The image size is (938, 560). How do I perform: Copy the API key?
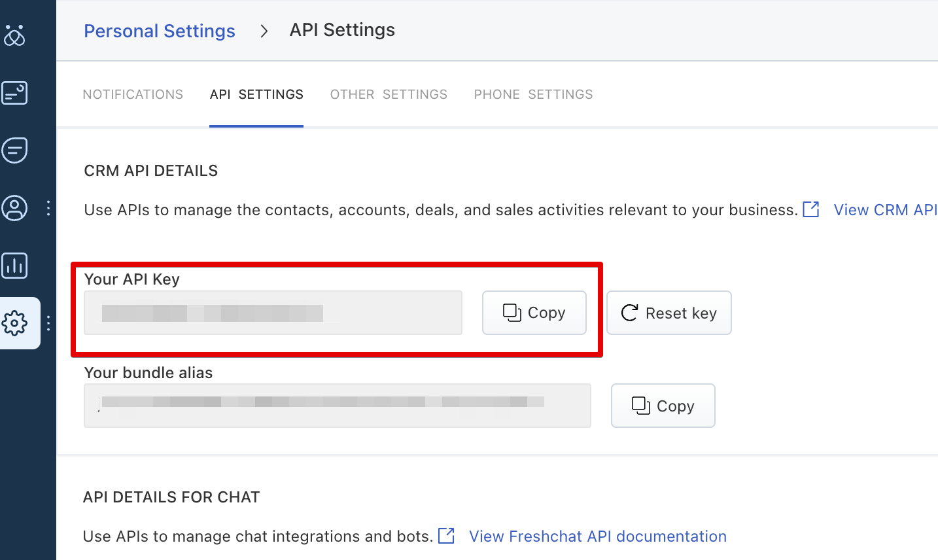tap(534, 313)
